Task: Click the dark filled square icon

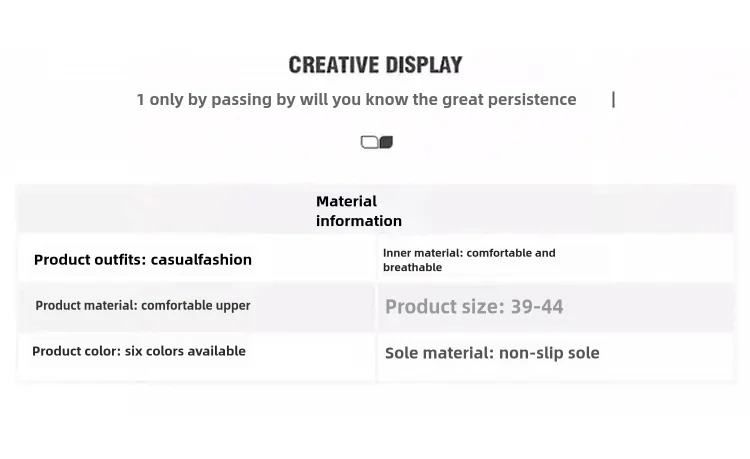Action: coord(386,142)
